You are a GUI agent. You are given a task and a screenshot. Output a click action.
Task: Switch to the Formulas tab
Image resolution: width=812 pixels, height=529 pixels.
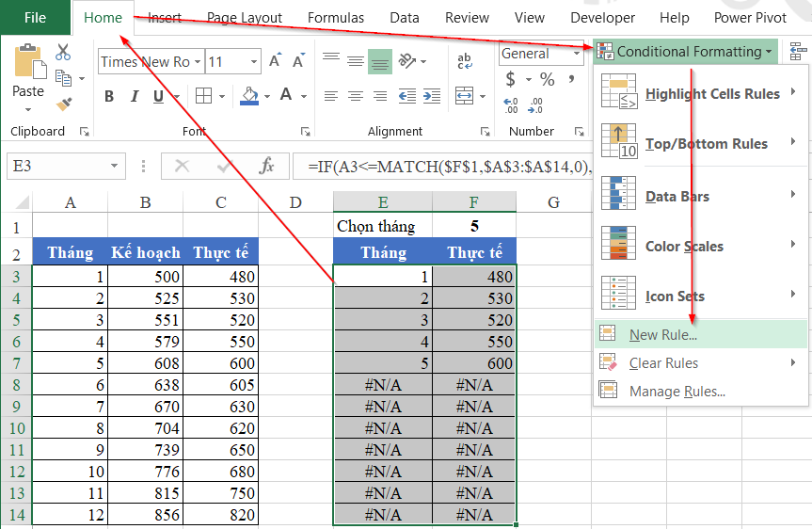click(336, 18)
